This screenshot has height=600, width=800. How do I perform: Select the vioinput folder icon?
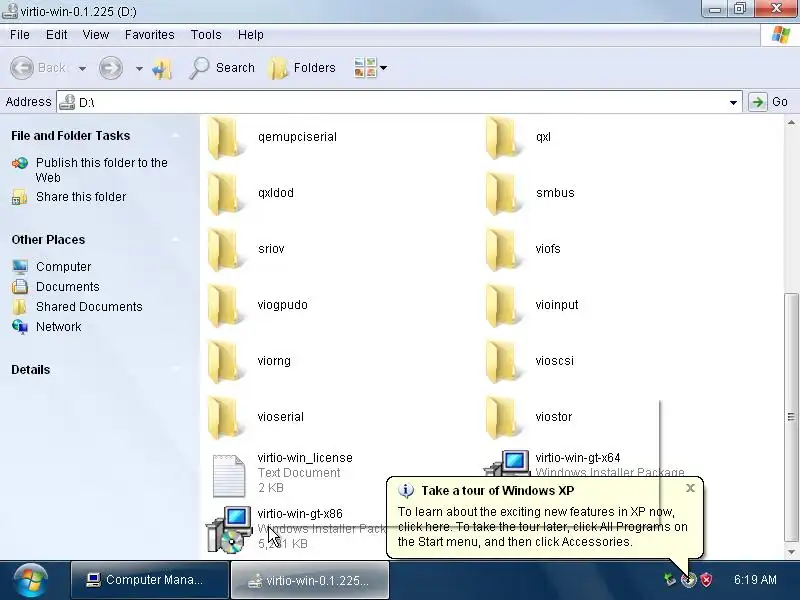(x=503, y=306)
